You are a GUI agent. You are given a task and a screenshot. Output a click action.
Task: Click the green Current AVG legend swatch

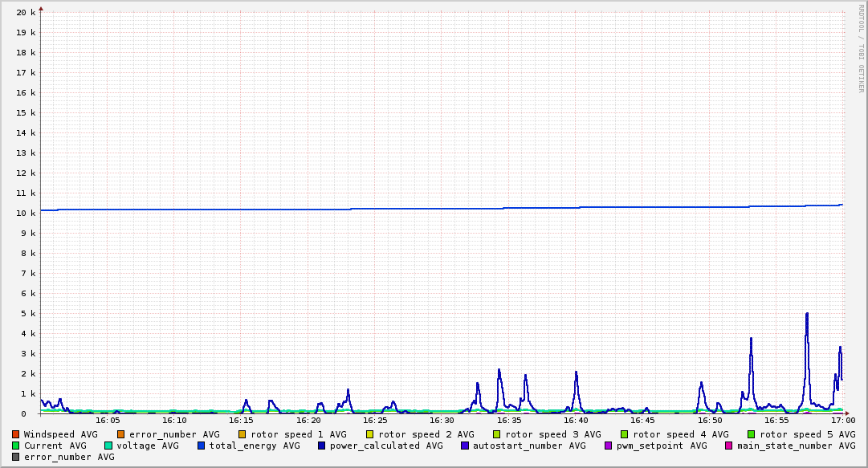tap(15, 446)
